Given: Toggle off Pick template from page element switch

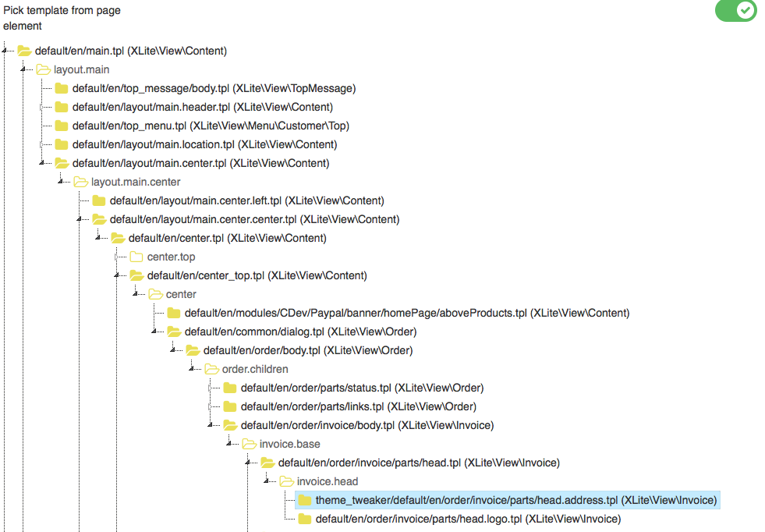Looking at the screenshot, I should click(x=735, y=11).
